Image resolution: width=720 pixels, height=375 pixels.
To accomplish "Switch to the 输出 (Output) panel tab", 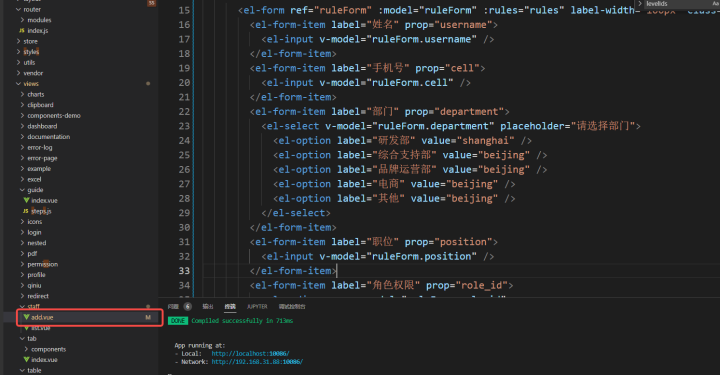I will (208, 307).
